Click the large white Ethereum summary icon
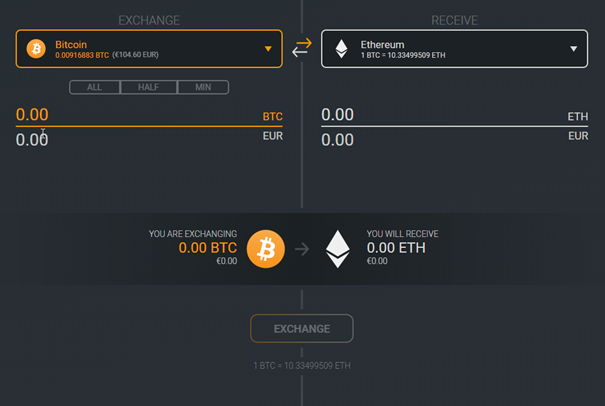 tap(338, 248)
